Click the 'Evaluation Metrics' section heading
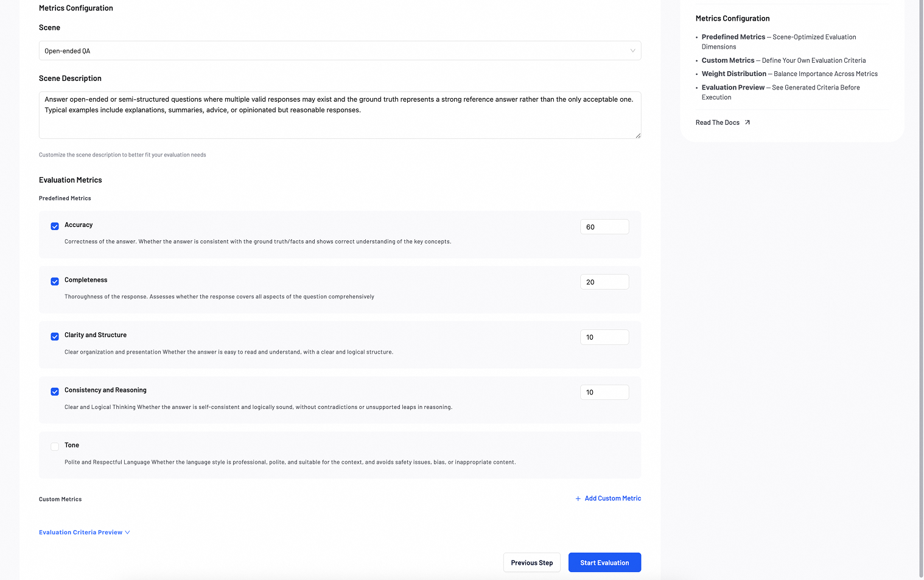Viewport: 924px width, 580px height. [x=71, y=180]
